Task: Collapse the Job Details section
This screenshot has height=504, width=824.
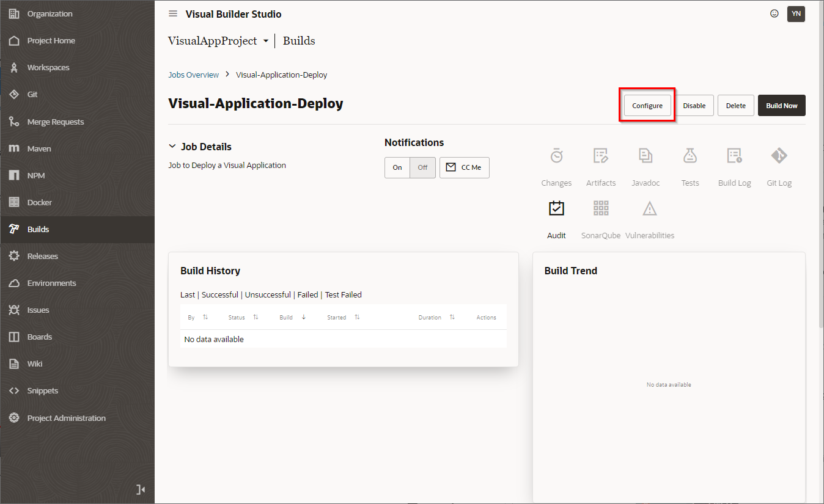Action: (172, 147)
